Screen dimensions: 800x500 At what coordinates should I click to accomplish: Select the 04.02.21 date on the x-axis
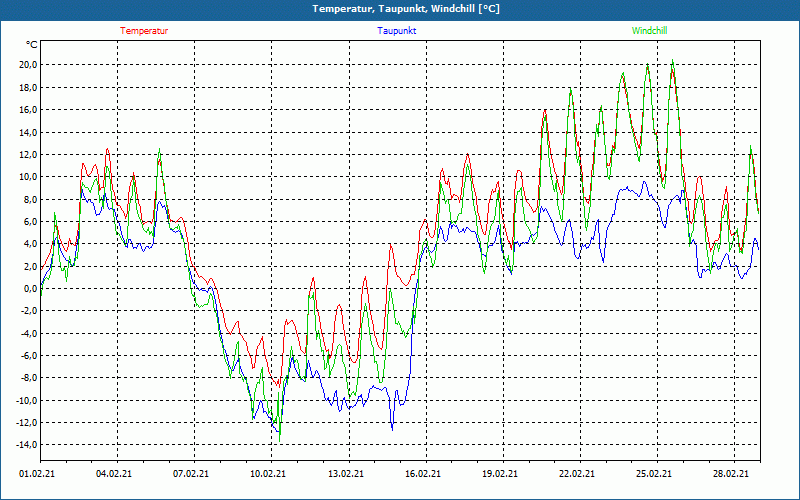tap(114, 475)
